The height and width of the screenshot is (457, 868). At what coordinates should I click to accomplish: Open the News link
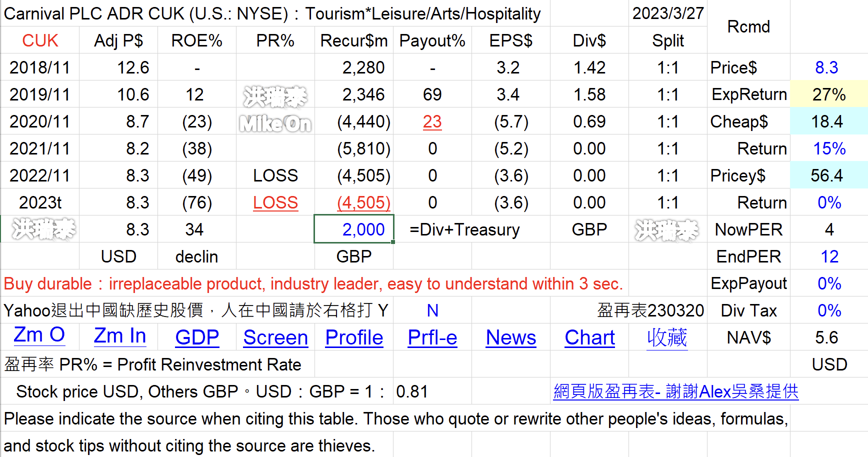point(511,338)
